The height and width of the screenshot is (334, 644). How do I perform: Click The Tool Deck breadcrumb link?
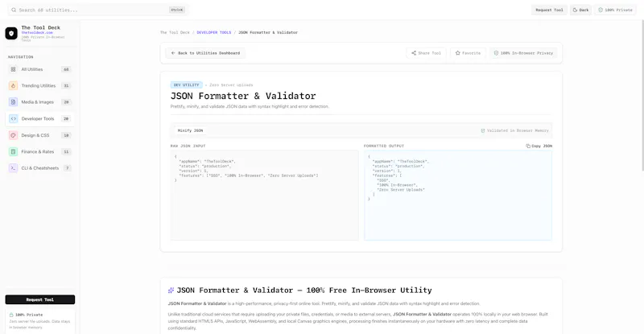click(x=175, y=32)
